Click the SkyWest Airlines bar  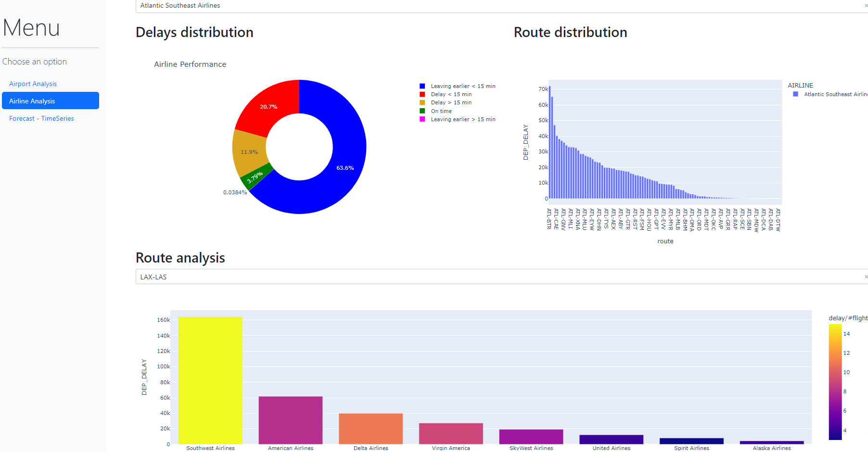[x=531, y=437]
